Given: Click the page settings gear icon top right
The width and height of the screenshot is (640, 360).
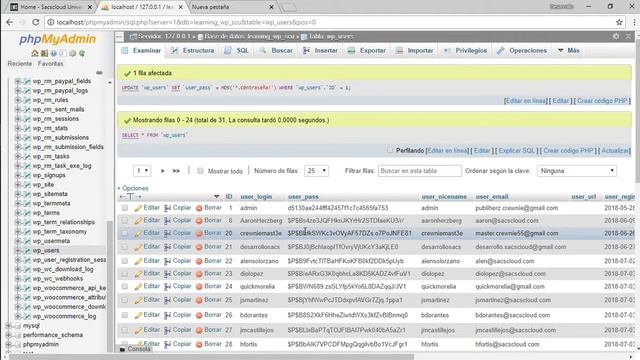Looking at the screenshot, I should [x=616, y=36].
